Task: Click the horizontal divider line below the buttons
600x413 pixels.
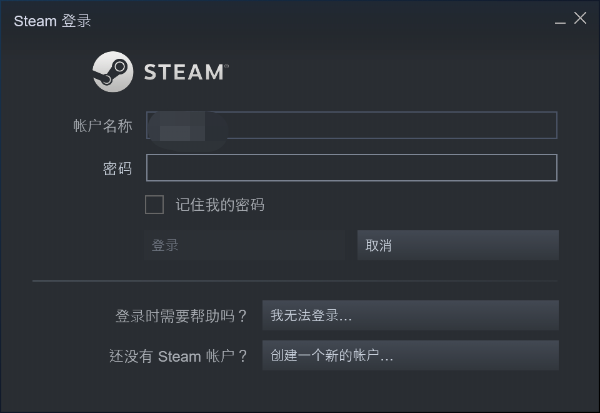Action: (x=295, y=281)
